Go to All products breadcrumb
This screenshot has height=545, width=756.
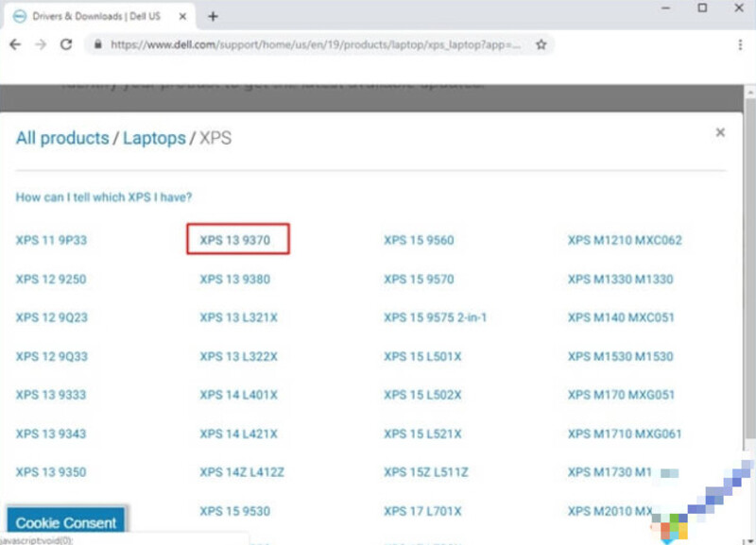[62, 138]
